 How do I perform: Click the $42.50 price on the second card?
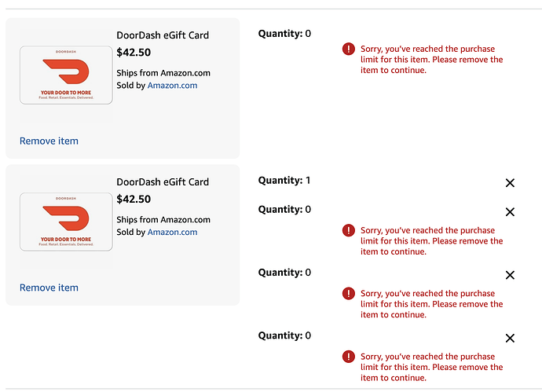coord(134,200)
